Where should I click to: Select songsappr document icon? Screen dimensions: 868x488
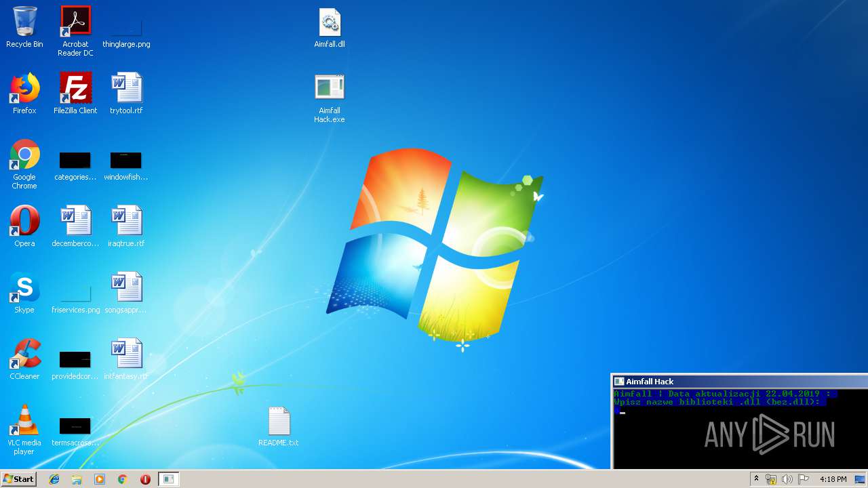[x=126, y=293]
